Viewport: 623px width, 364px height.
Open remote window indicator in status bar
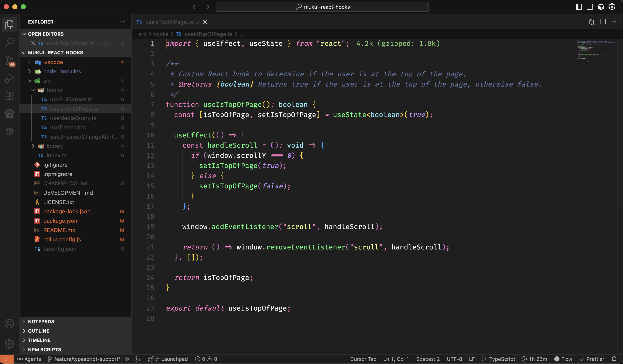pyautogui.click(x=7, y=359)
